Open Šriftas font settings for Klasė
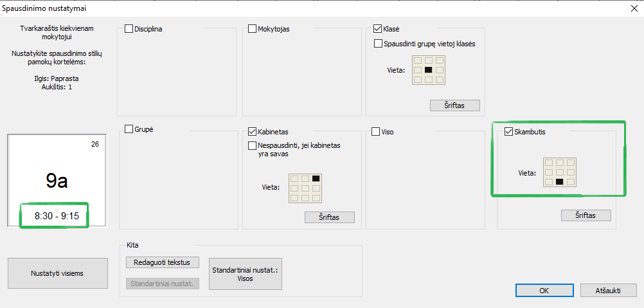The width and height of the screenshot is (644, 308). 455,105
